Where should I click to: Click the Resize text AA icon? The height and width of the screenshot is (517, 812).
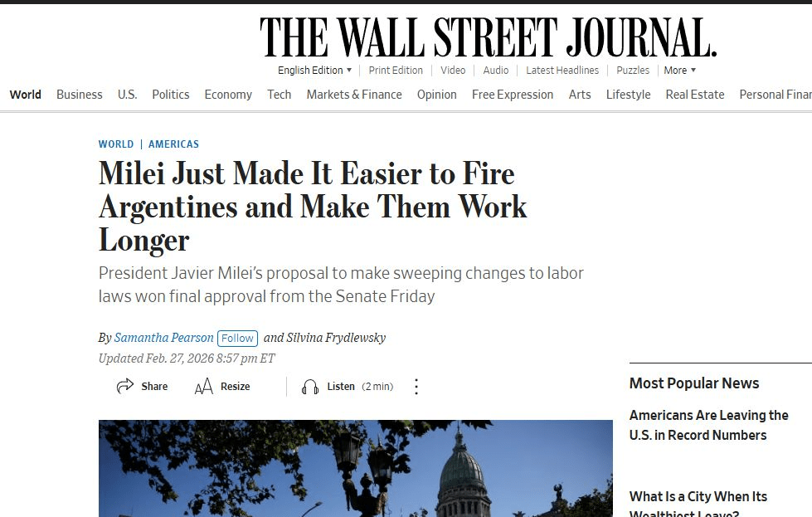tap(203, 387)
